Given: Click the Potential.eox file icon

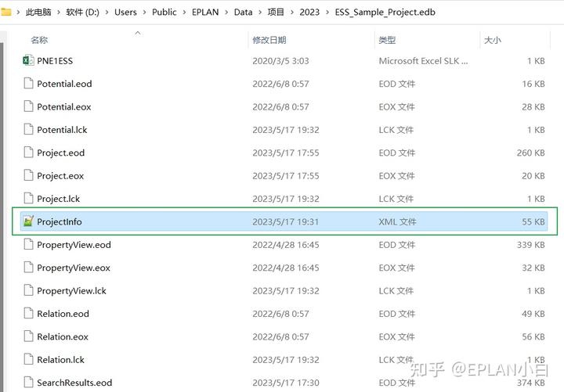Looking at the screenshot, I should (x=28, y=106).
